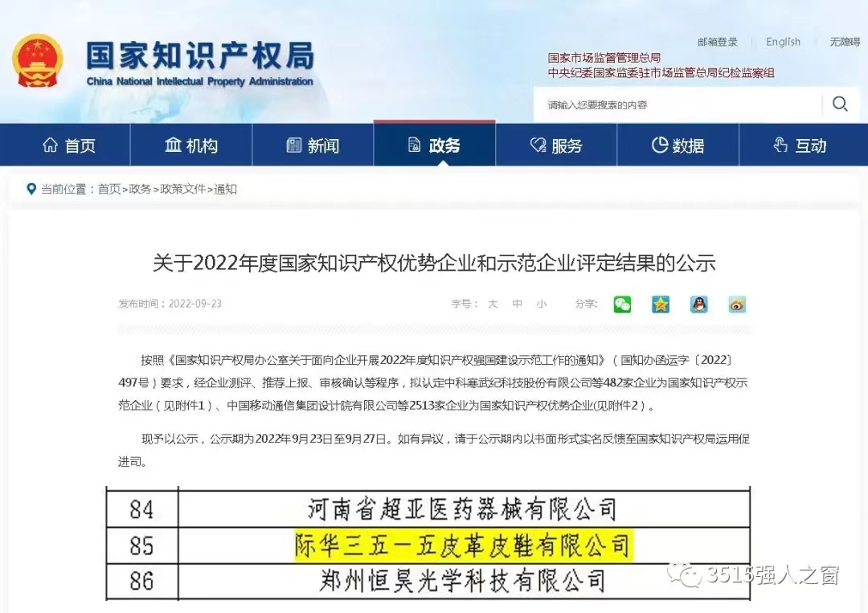Click the 国家知识产权局 site title

click(200, 55)
